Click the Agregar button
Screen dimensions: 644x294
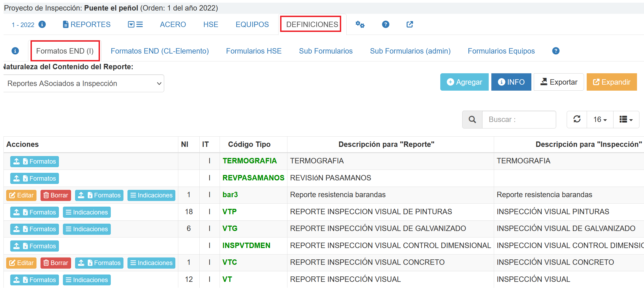coord(464,82)
